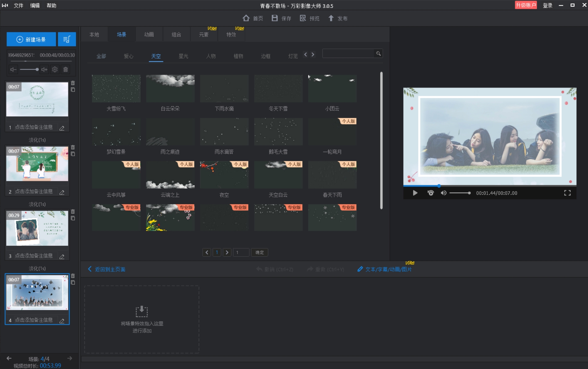Select the 爱心 category
The height and width of the screenshot is (369, 588).
tap(128, 56)
